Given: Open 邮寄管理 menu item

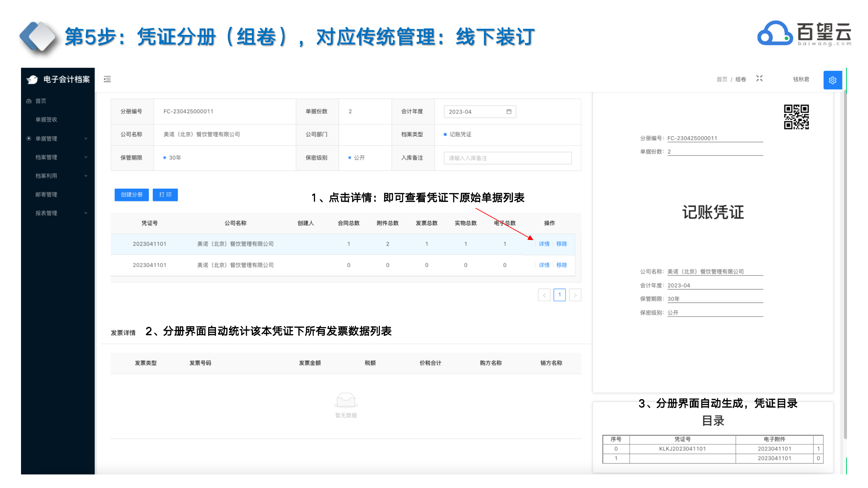Looking at the screenshot, I should [x=46, y=195].
